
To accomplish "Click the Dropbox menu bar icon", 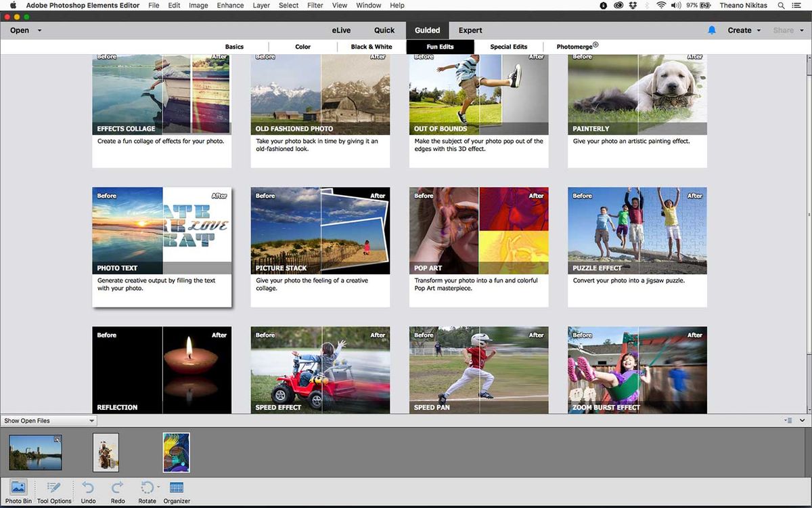I will tap(633, 5).
